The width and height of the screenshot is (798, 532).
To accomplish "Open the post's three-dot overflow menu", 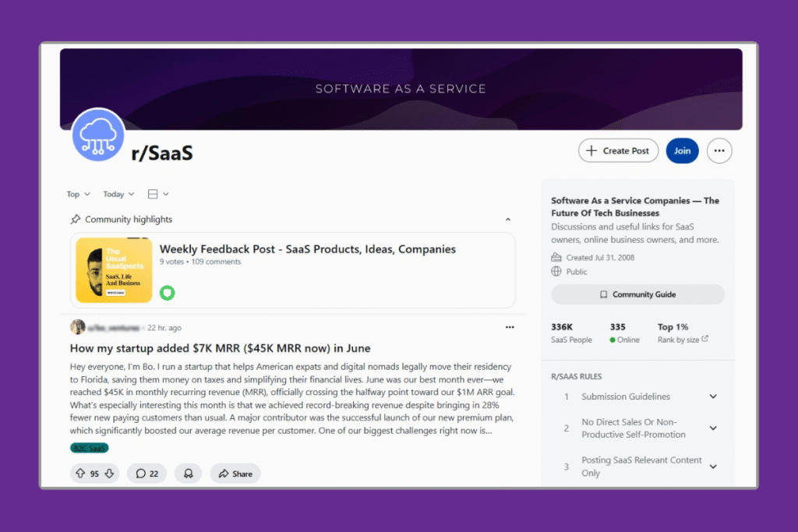I will pos(510,328).
